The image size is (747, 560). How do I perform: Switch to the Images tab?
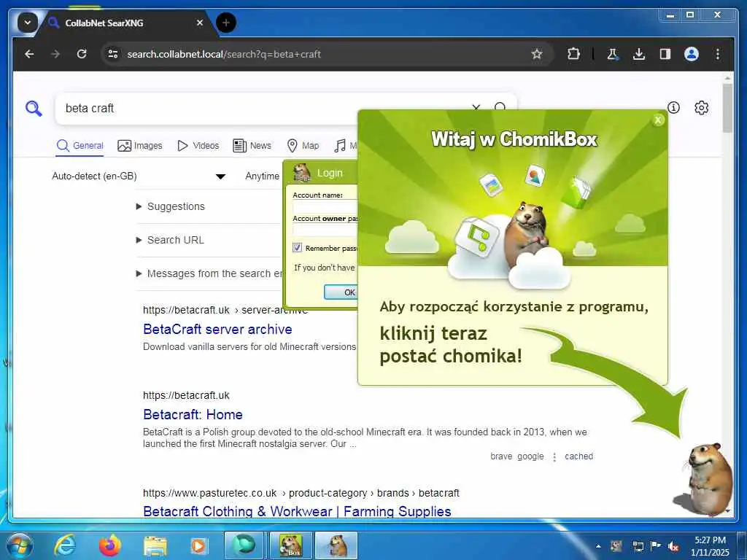coord(140,146)
